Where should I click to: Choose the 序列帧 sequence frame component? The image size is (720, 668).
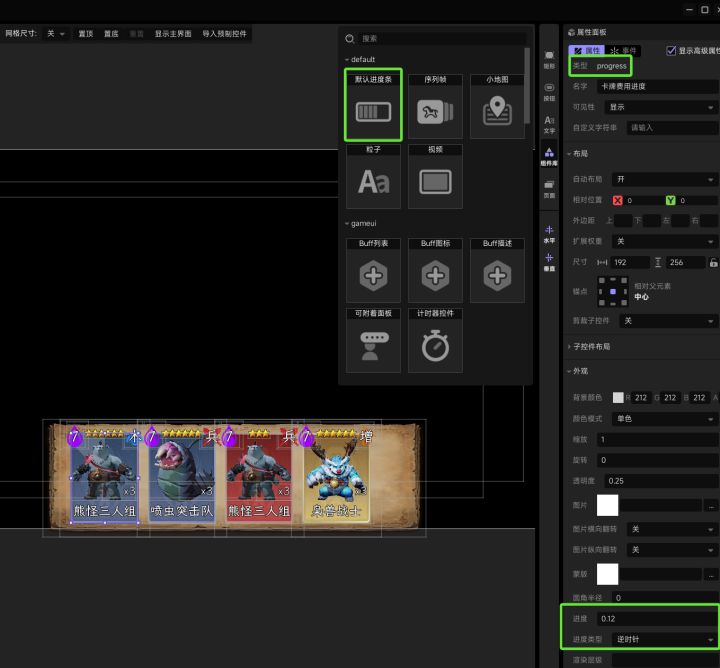[435, 112]
